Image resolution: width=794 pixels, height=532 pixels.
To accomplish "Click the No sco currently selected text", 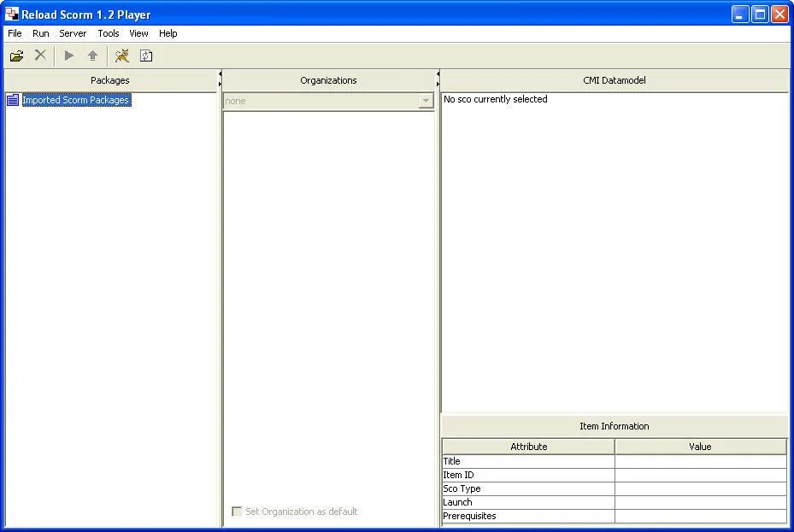I will pos(495,99).
